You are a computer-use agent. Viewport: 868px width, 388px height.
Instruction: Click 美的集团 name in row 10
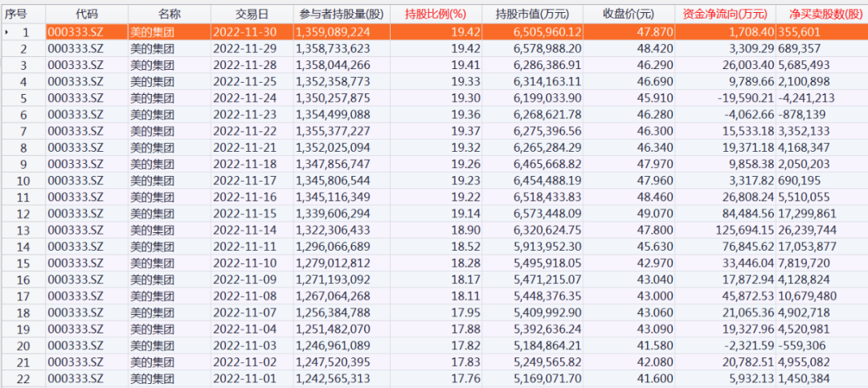(152, 181)
